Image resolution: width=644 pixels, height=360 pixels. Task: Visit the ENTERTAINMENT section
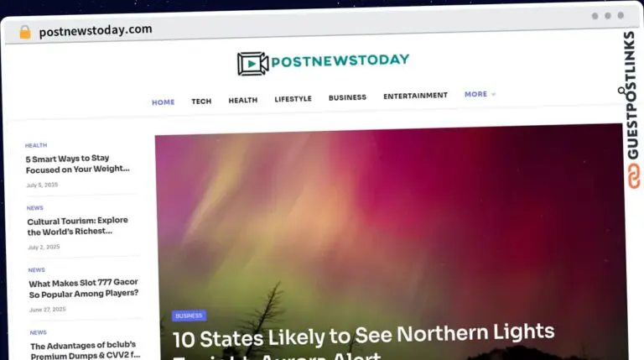click(415, 96)
